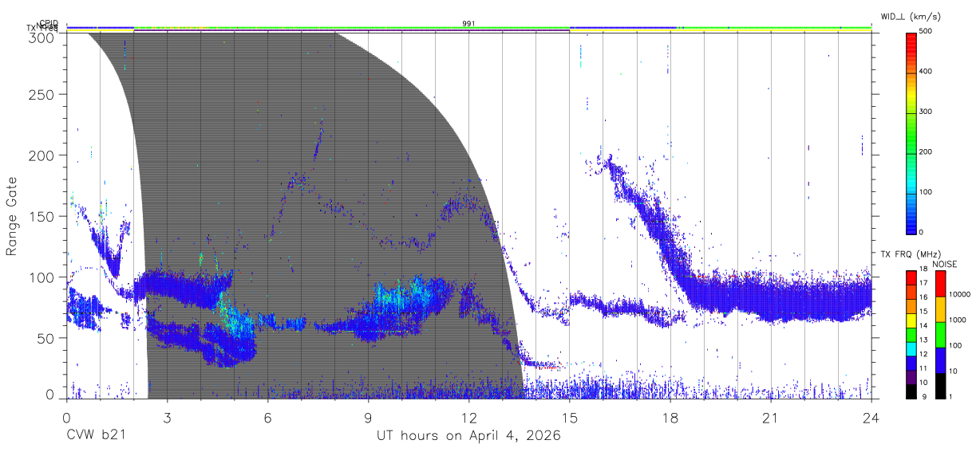Click the CVW b21 radar beam label
Image resolution: width=980 pixels, height=452 pixels.
point(96,436)
